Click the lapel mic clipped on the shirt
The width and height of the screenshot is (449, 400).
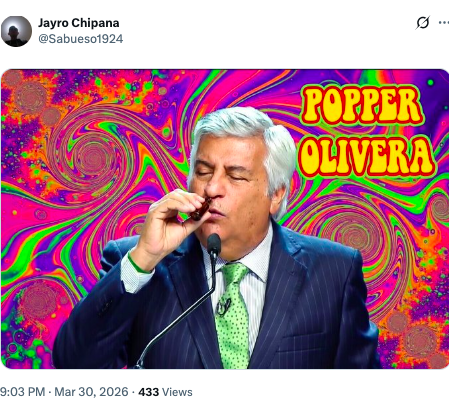[x=223, y=306]
